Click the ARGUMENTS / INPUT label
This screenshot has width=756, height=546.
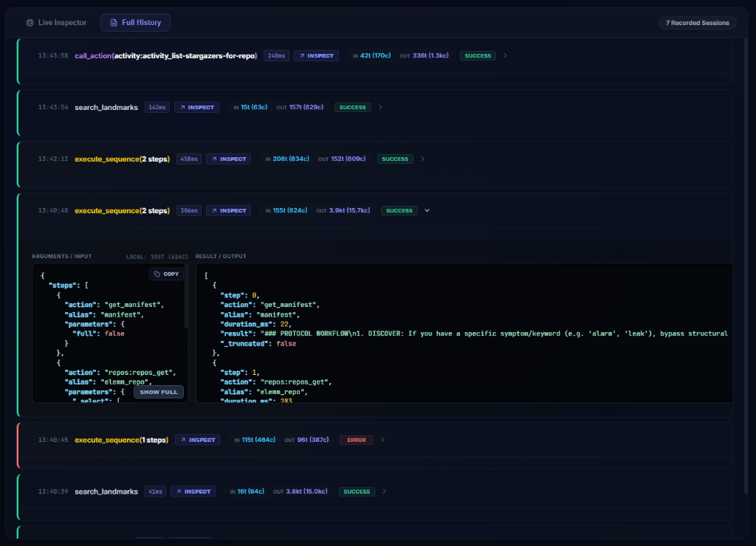(x=62, y=256)
